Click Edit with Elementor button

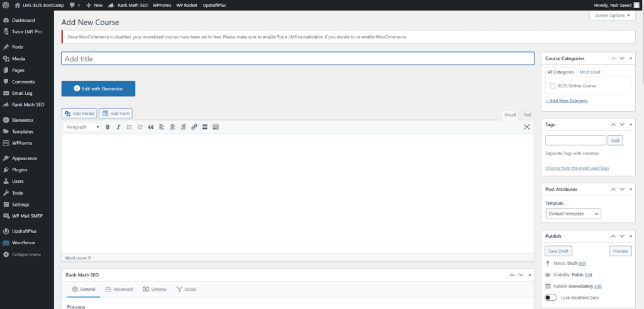tap(98, 89)
